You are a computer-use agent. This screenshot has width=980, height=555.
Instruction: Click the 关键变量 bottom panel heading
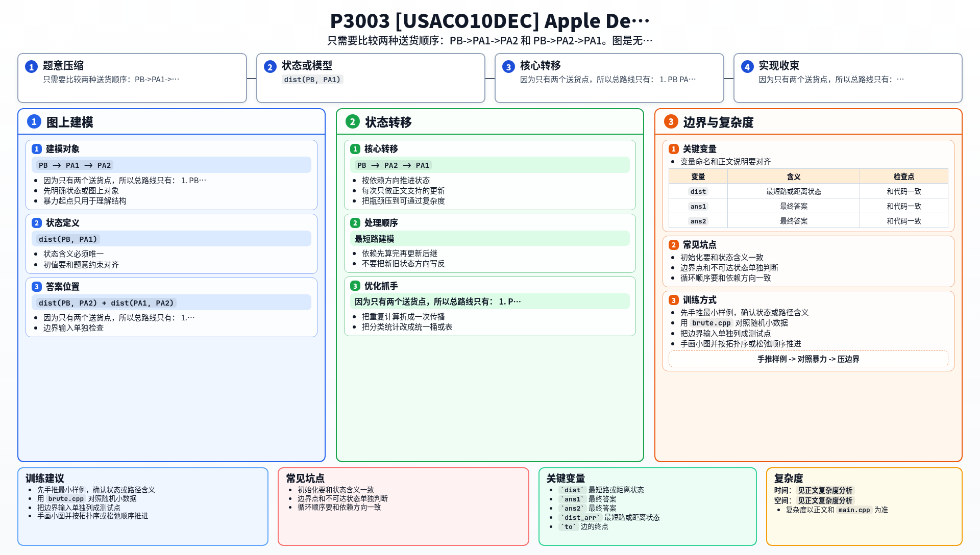click(x=566, y=478)
